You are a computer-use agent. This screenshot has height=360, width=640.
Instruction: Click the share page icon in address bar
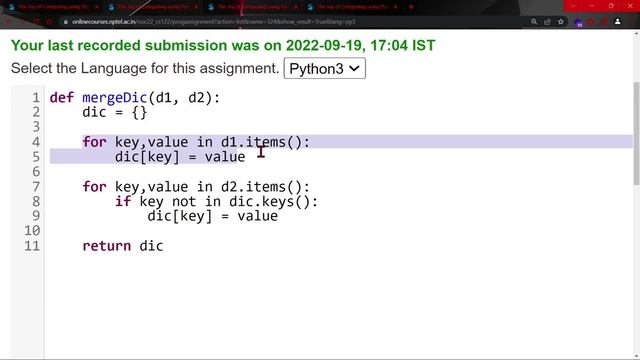point(547,22)
